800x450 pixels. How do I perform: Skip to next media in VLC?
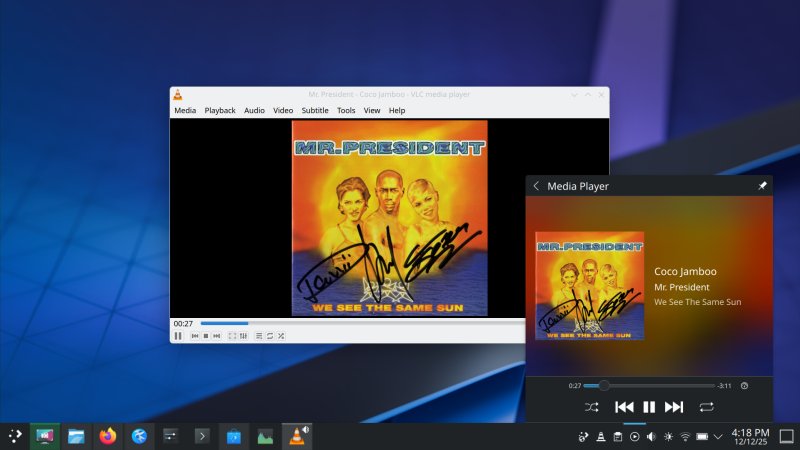coord(217,336)
